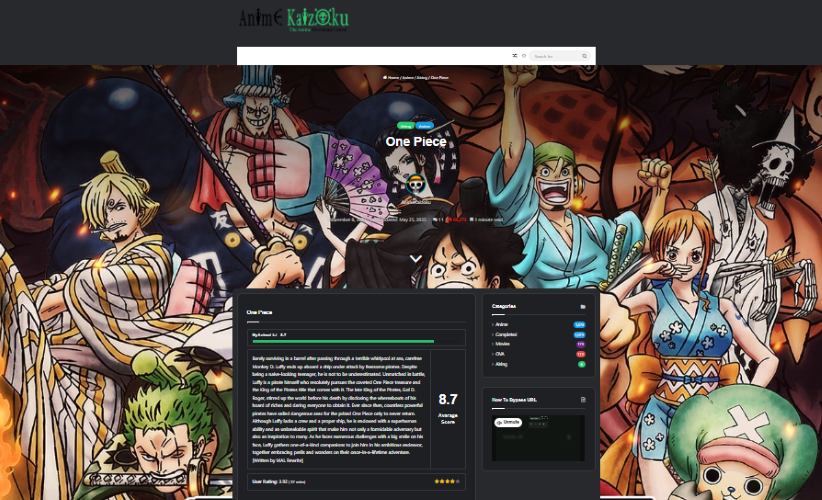Click the How To Bypass URL document icon
Viewport: 822px width, 500px height.
[x=583, y=400]
